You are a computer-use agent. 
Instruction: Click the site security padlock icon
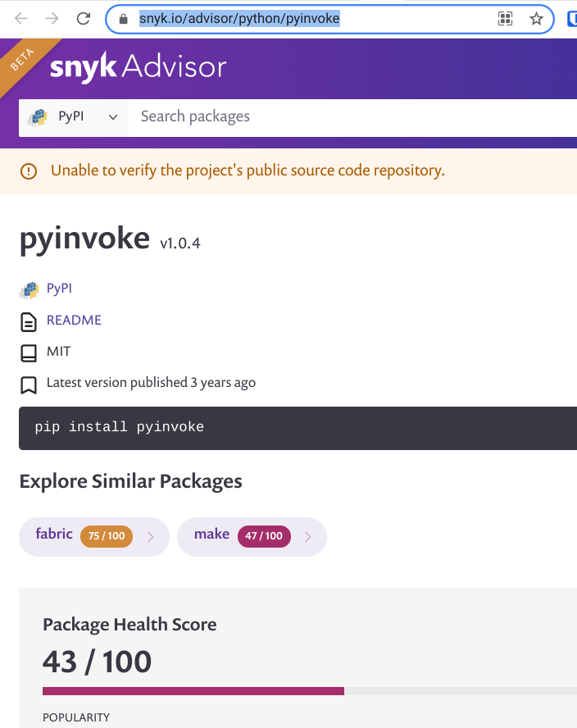(x=121, y=17)
